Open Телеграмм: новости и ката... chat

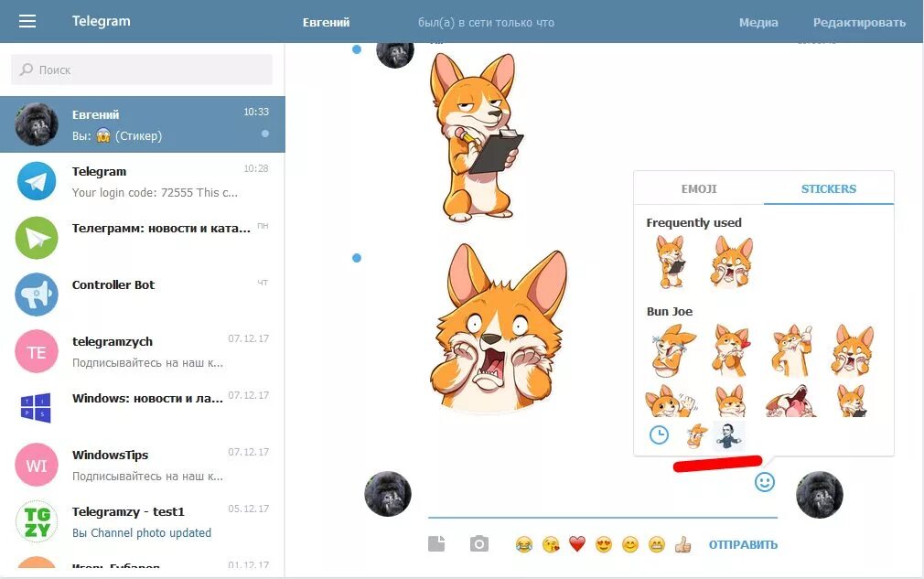click(143, 238)
